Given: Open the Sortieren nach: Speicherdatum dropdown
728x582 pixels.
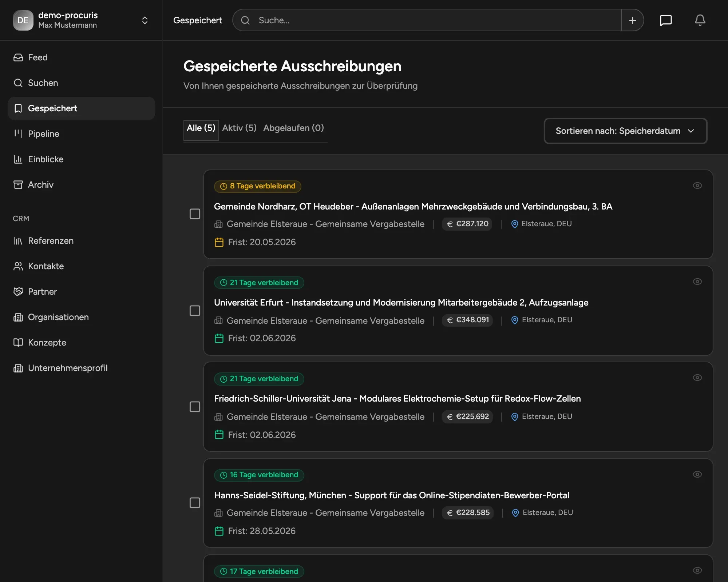Looking at the screenshot, I should coord(625,131).
